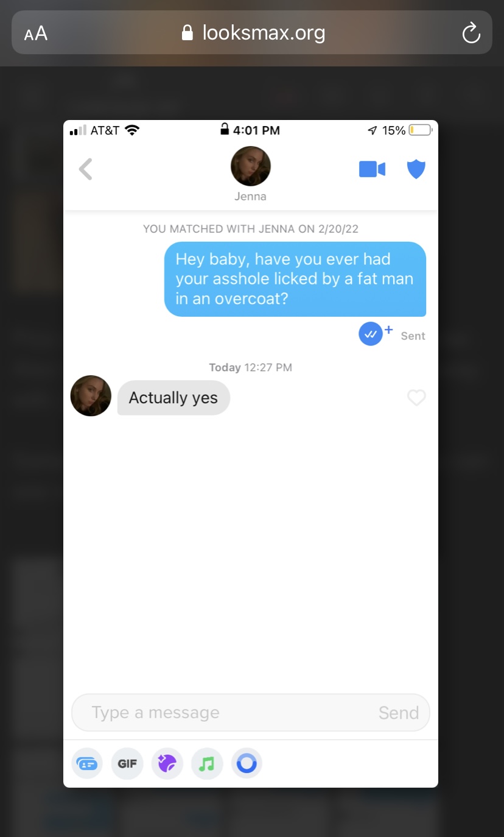Share a song with the green music note
This screenshot has height=837, width=504.
(x=207, y=763)
